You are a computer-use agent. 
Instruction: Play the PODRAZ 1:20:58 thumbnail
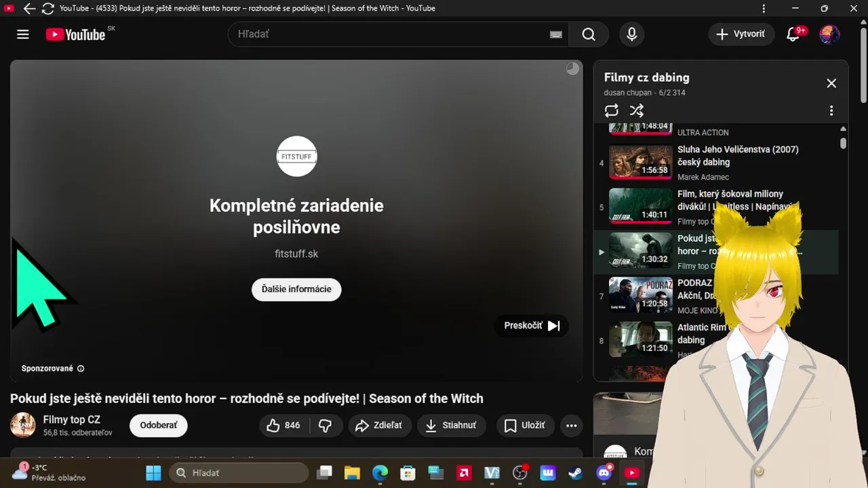point(640,295)
